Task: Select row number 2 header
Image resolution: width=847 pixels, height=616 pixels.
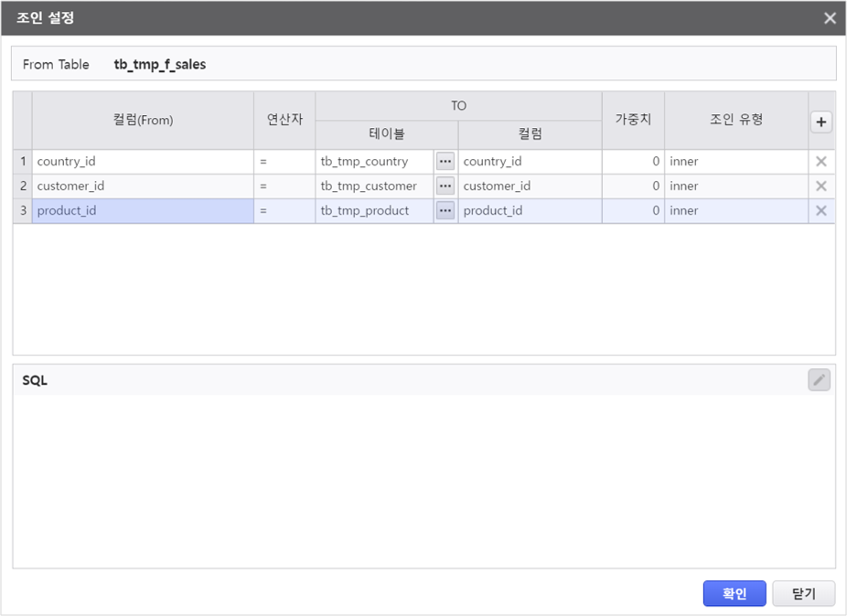Action: coord(23,186)
